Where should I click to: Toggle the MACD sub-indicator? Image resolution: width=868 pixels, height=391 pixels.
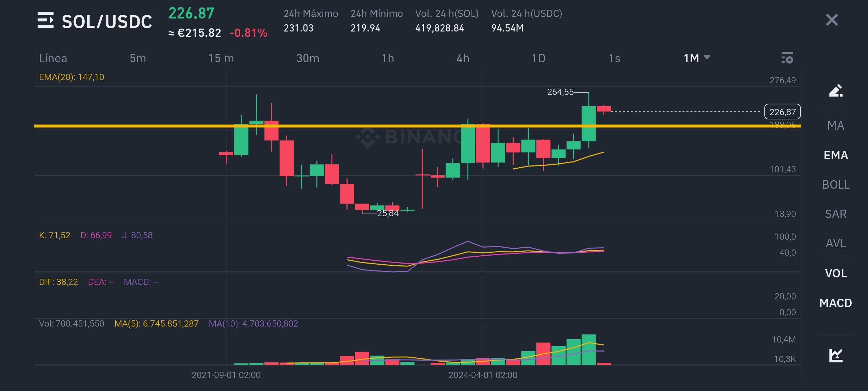point(836,303)
